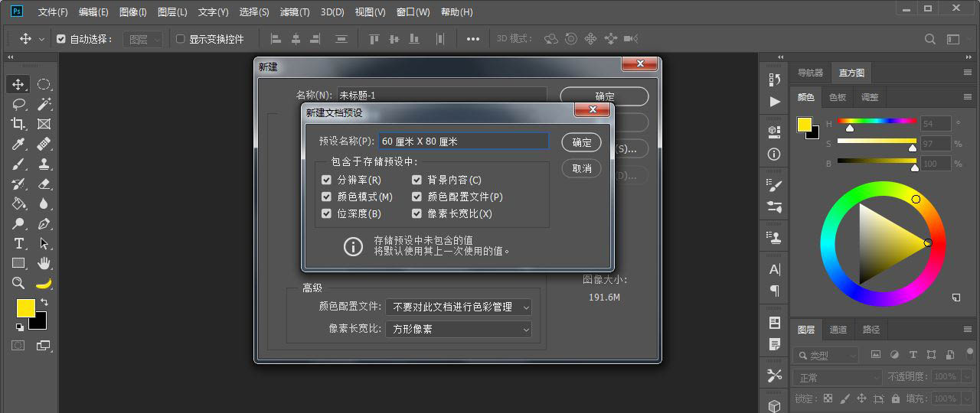Uncheck the 位深度(B) checkbox
This screenshot has height=413, width=980.
pos(327,213)
